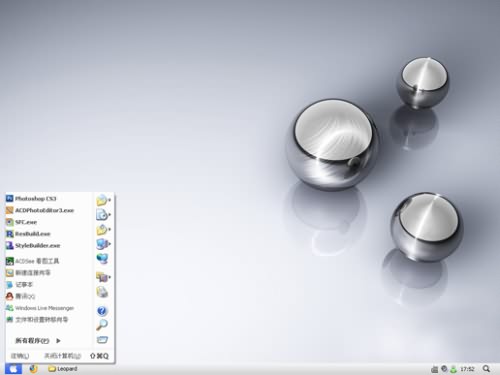Open Firefox from the quick launch bar
500x375 pixels.
33,369
